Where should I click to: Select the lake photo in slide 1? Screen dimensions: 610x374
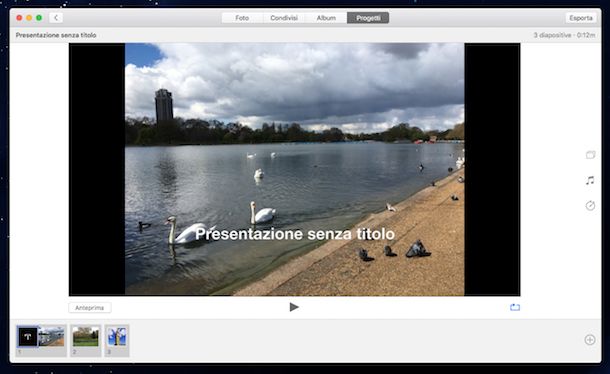tap(51, 337)
